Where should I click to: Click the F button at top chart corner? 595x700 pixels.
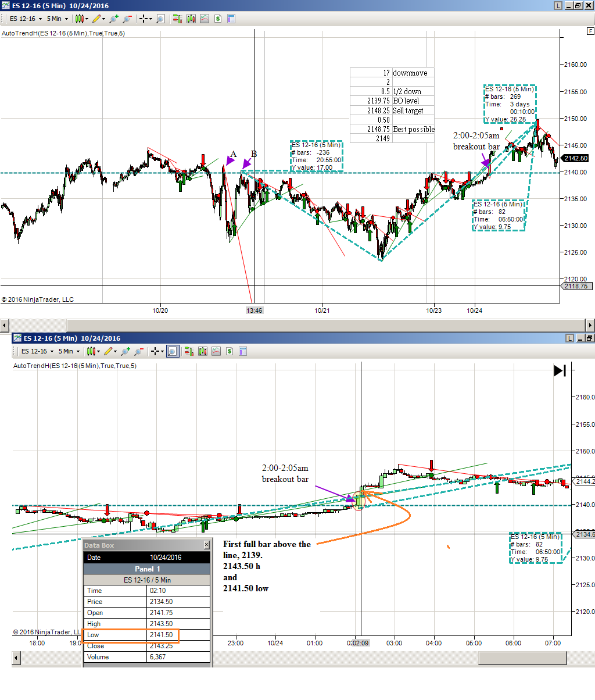click(x=590, y=30)
